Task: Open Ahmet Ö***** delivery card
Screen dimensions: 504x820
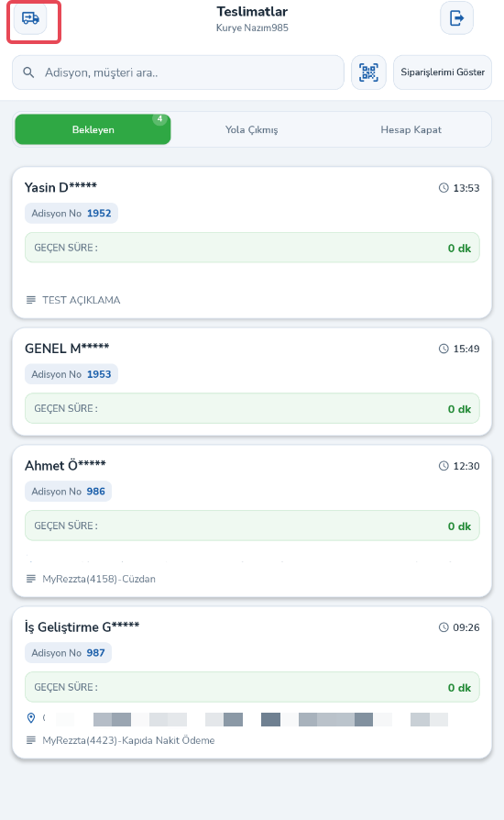Action: 252,521
